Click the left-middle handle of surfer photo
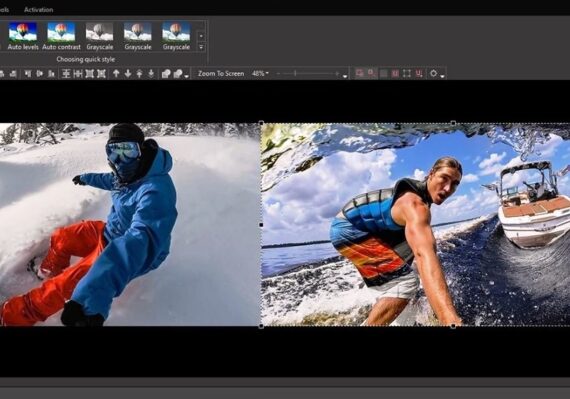The image size is (570, 399). pos(261,225)
